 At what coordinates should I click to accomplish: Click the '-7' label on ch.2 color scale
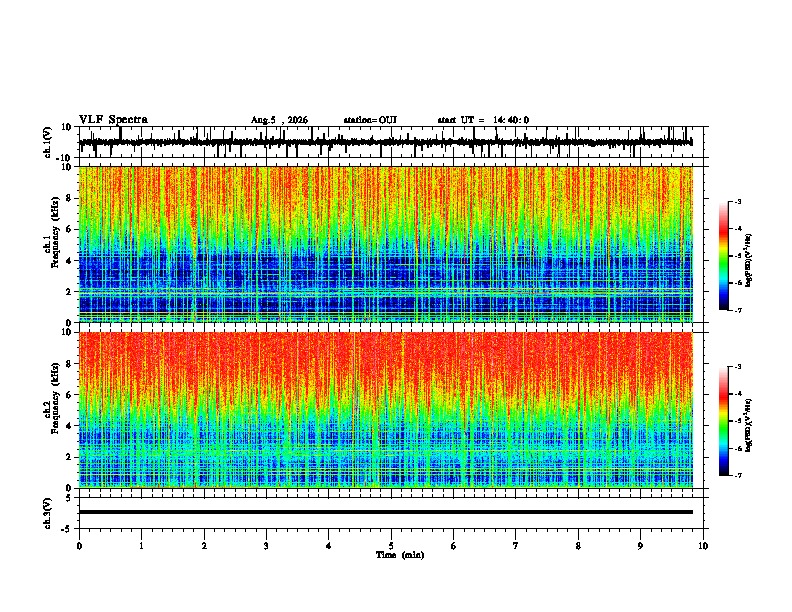[738, 476]
